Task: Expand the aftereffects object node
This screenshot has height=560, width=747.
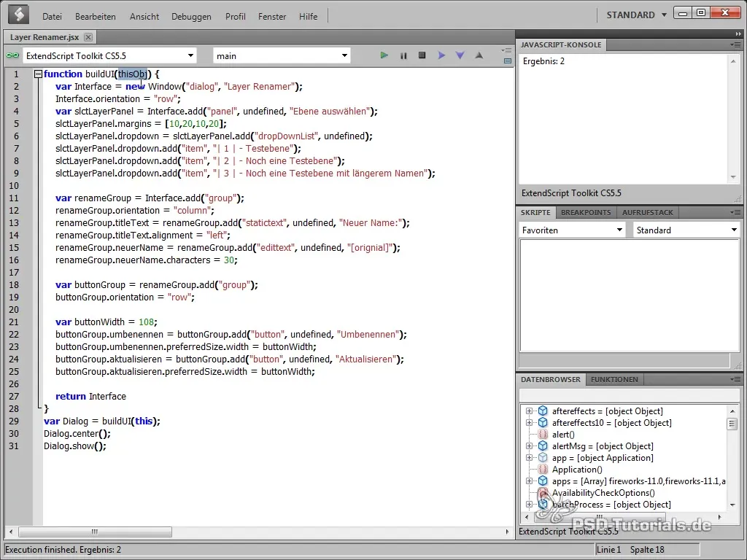Action: (528, 411)
